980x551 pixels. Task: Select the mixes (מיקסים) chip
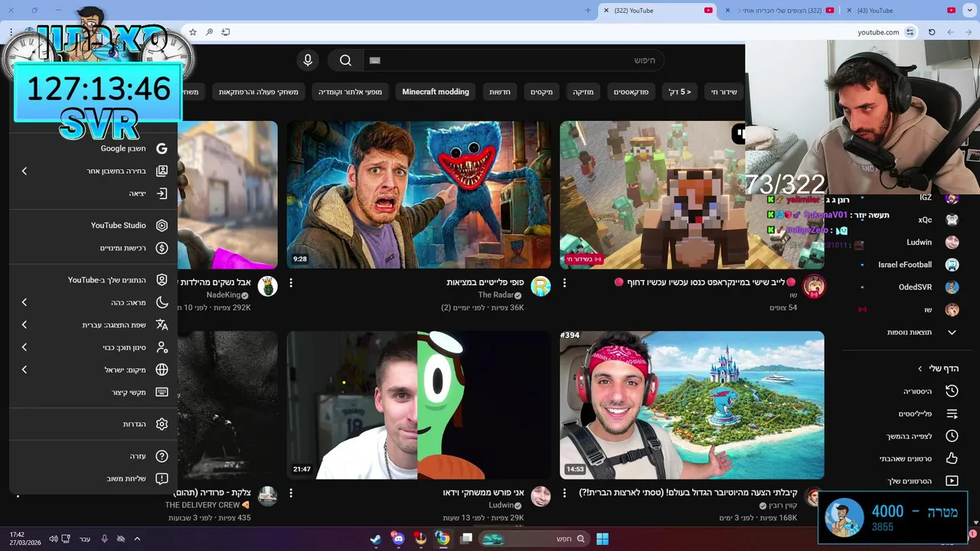(542, 92)
